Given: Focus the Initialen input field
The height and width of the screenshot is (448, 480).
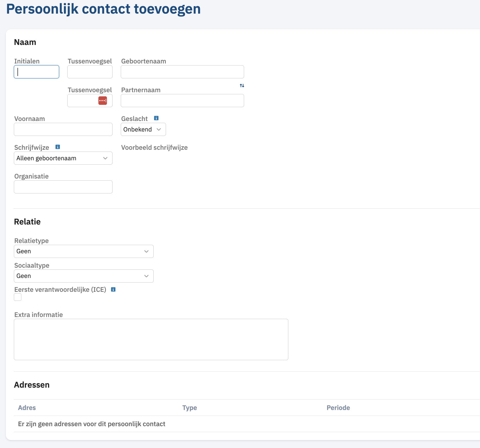Looking at the screenshot, I should 36,72.
